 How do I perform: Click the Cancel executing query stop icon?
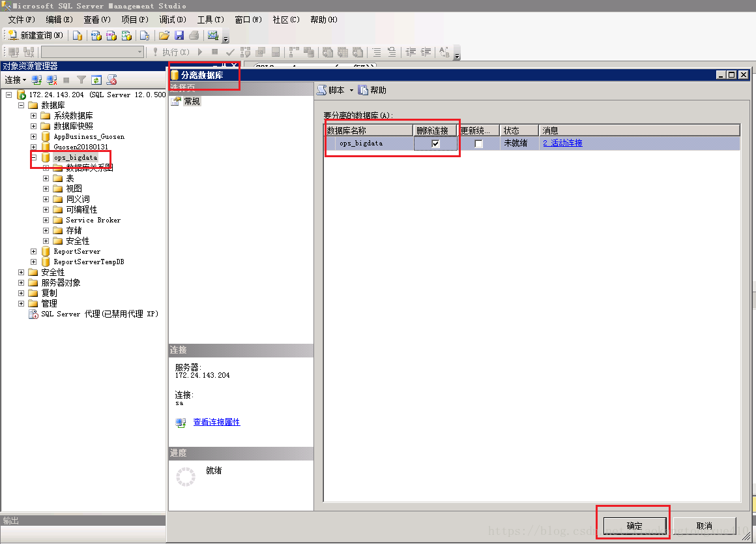click(x=214, y=52)
